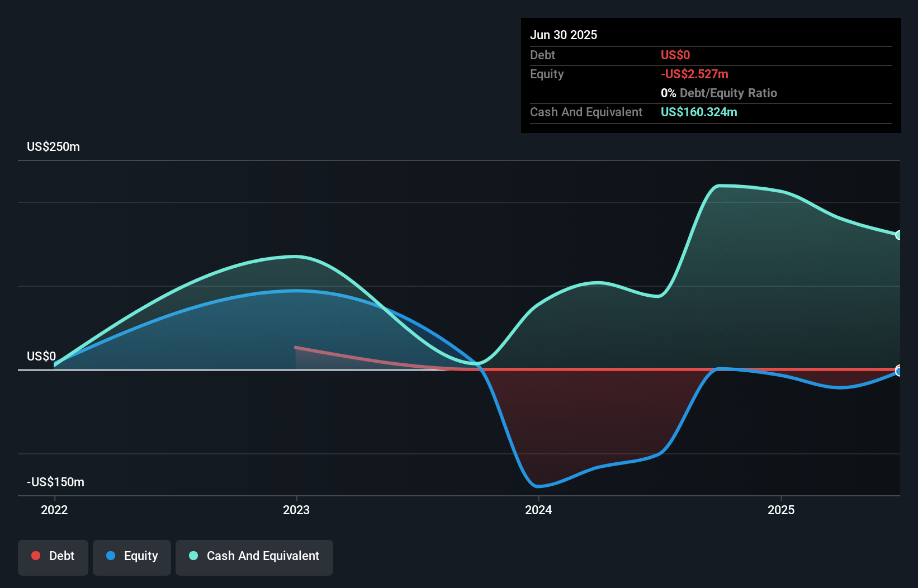Click the US$0 y-axis label
This screenshot has height=588, width=918.
tap(41, 356)
